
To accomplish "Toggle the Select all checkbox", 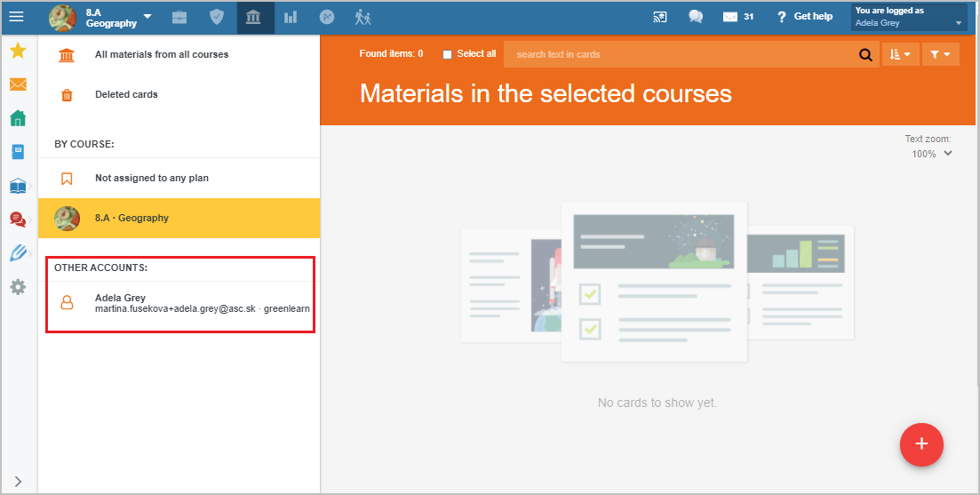I will 447,54.
